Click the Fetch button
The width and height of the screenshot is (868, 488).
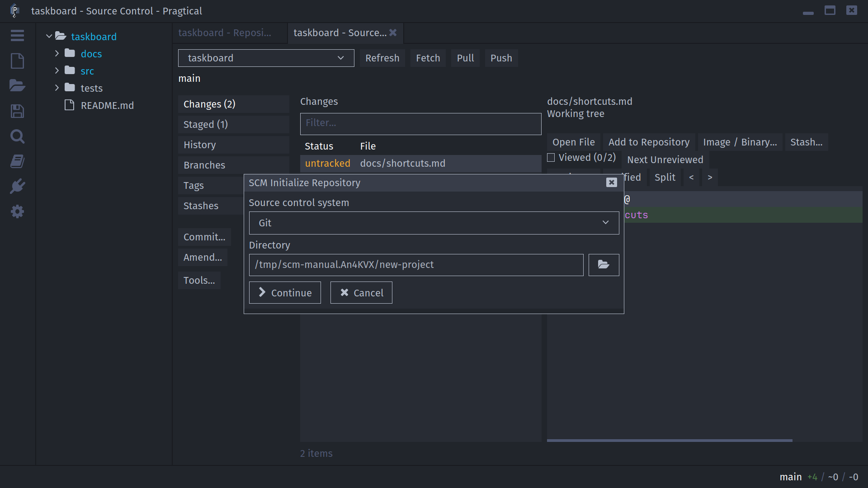click(x=428, y=58)
